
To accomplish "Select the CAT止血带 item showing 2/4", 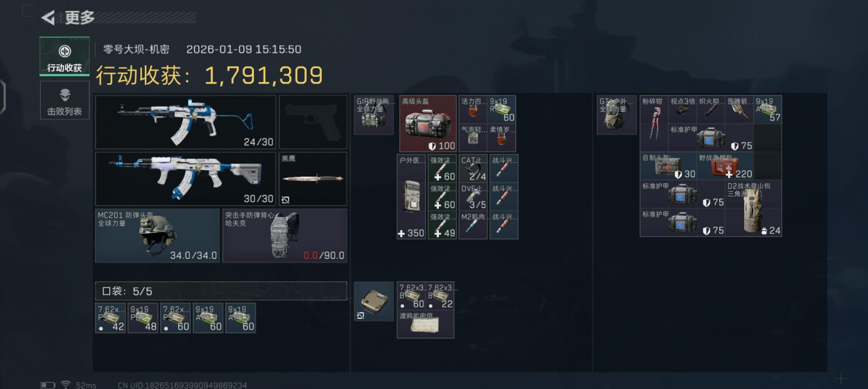I will 473,169.
